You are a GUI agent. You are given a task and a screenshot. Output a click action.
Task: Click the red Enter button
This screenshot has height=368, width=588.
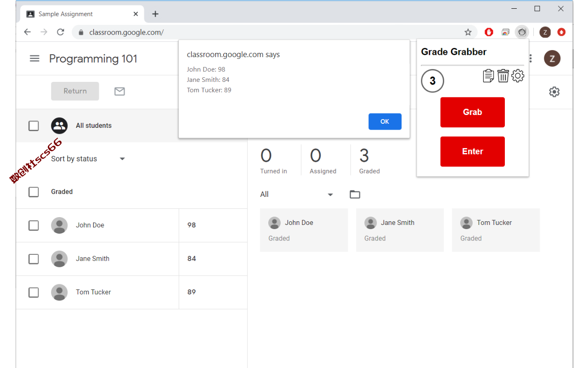click(x=473, y=151)
